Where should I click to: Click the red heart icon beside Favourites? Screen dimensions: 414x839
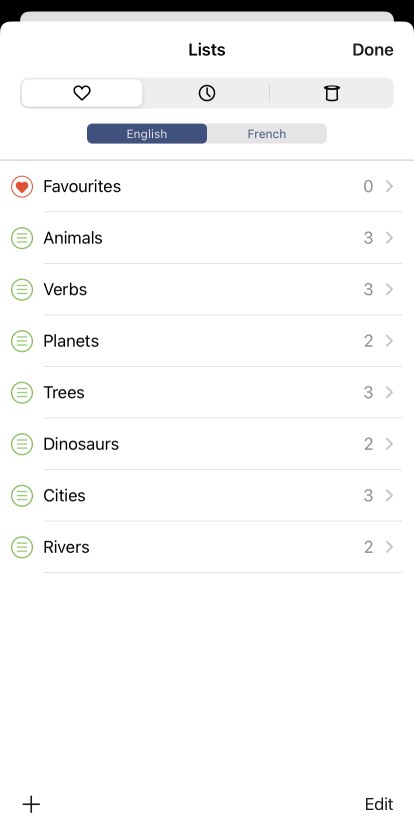click(x=22, y=186)
